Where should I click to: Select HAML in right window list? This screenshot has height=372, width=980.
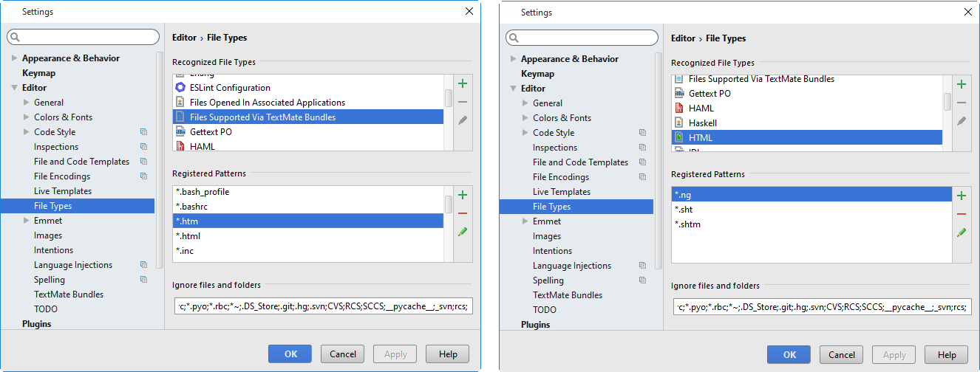807,108
